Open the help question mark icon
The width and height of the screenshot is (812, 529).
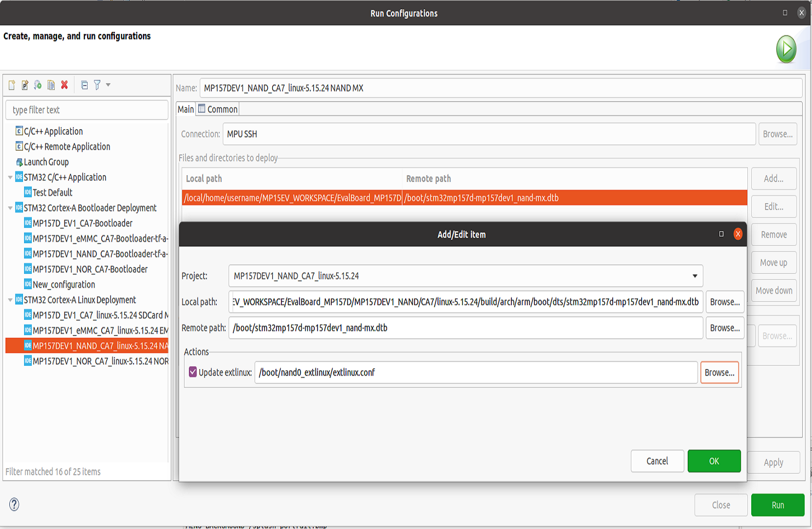(x=14, y=504)
